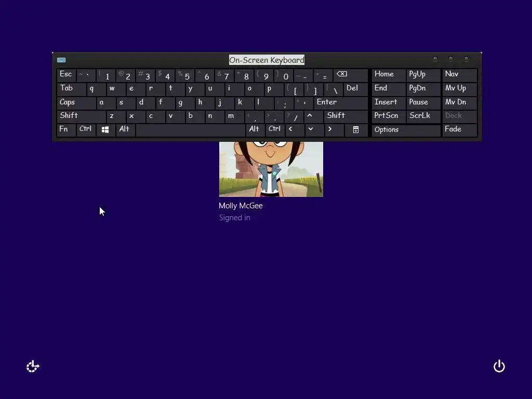Click the Insert key
The image size is (532, 399).
[389, 102]
